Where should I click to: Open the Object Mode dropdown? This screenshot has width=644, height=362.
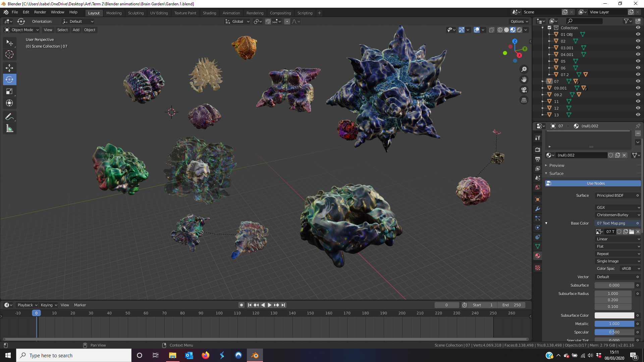[22, 30]
